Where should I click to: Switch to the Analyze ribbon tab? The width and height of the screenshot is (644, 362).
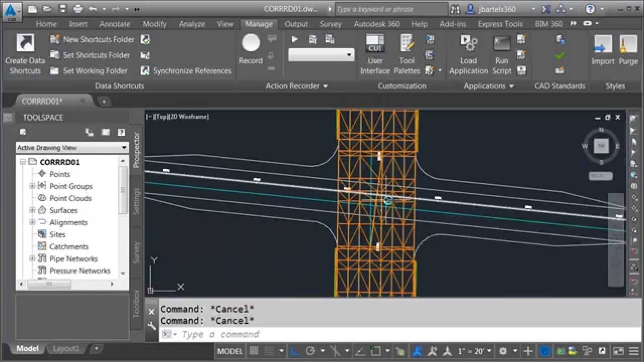pyautogui.click(x=192, y=24)
